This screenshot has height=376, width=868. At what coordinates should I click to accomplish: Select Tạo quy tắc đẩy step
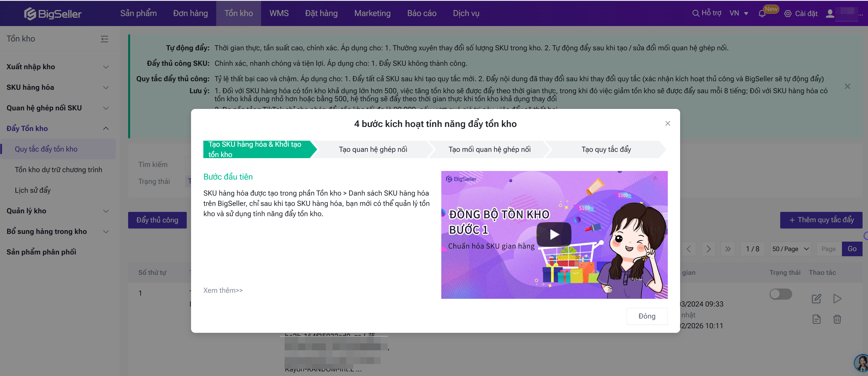606,149
